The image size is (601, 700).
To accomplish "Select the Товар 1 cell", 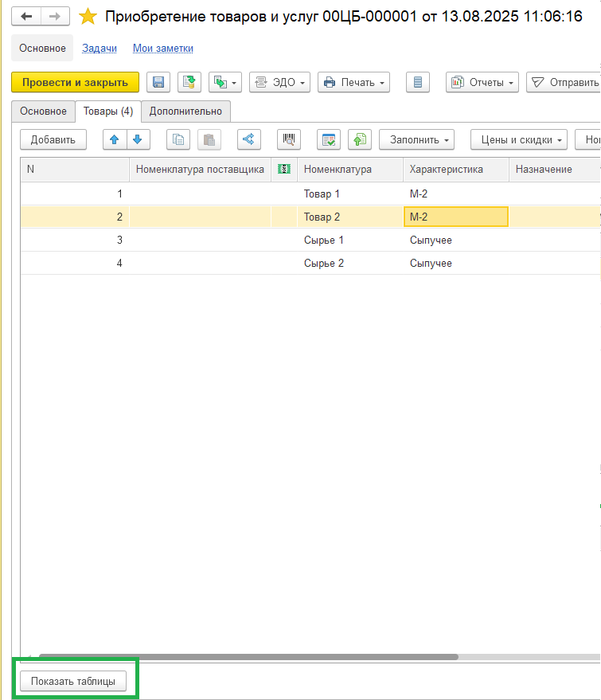I will coord(350,194).
